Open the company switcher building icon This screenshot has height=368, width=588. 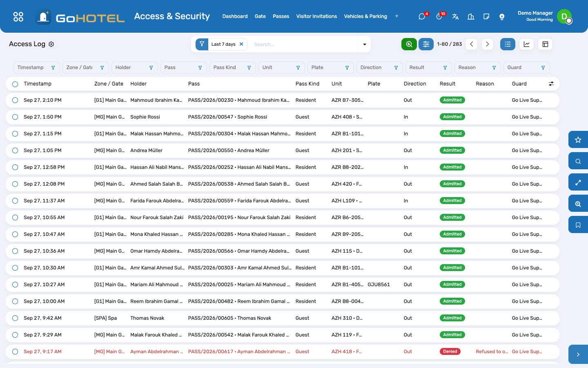471,16
